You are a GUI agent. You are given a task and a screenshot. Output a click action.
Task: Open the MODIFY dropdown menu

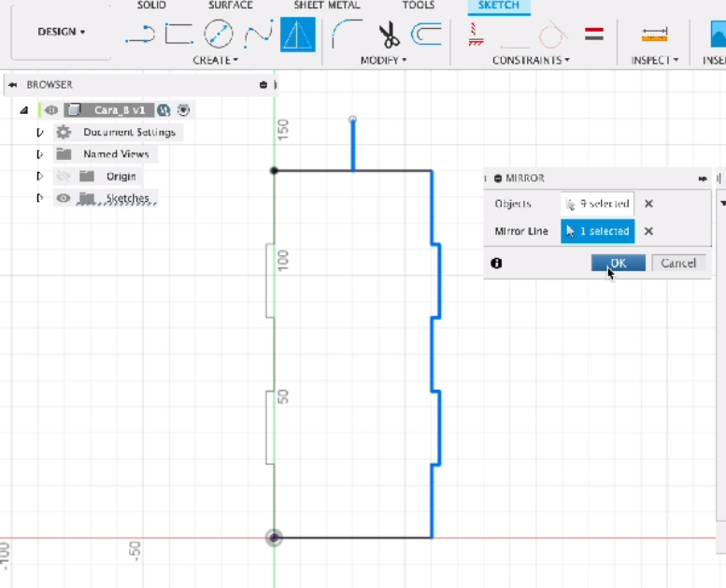(x=383, y=60)
